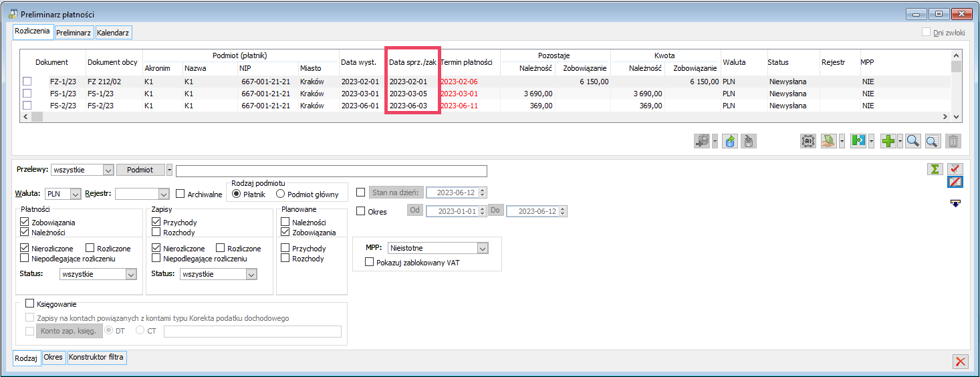
Task: Click the text field next to Podmiot
Action: tap(331, 170)
